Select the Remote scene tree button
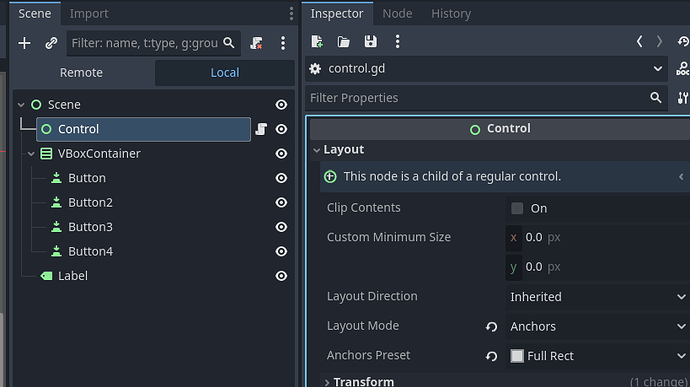The image size is (690, 387). pos(81,73)
